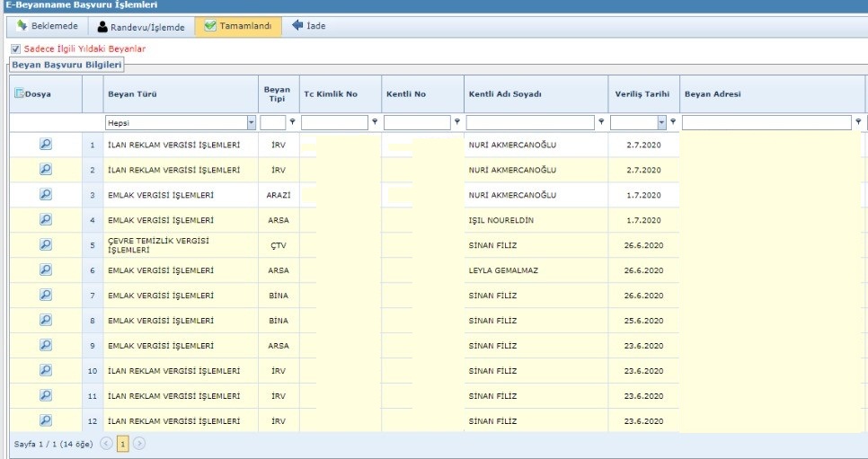The width and height of the screenshot is (868, 459).
Task: Click the magnifier icon for row 5
Action: pyautogui.click(x=45, y=244)
